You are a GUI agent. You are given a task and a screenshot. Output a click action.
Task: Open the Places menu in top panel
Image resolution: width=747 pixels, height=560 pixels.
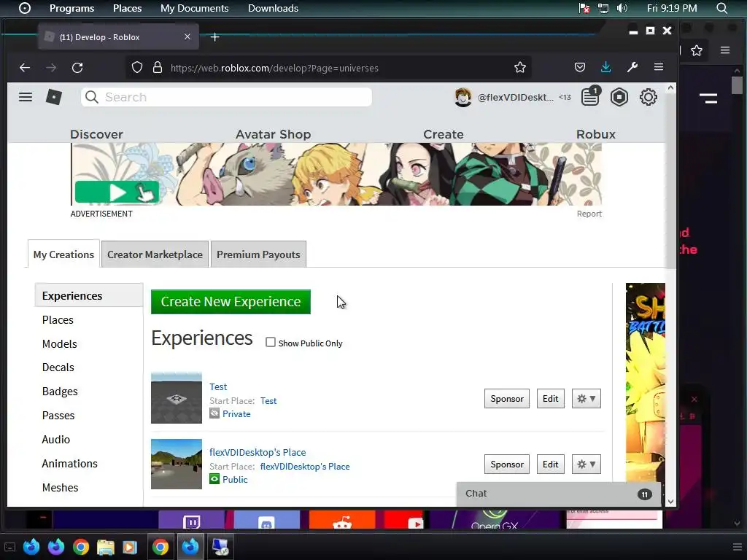[127, 8]
